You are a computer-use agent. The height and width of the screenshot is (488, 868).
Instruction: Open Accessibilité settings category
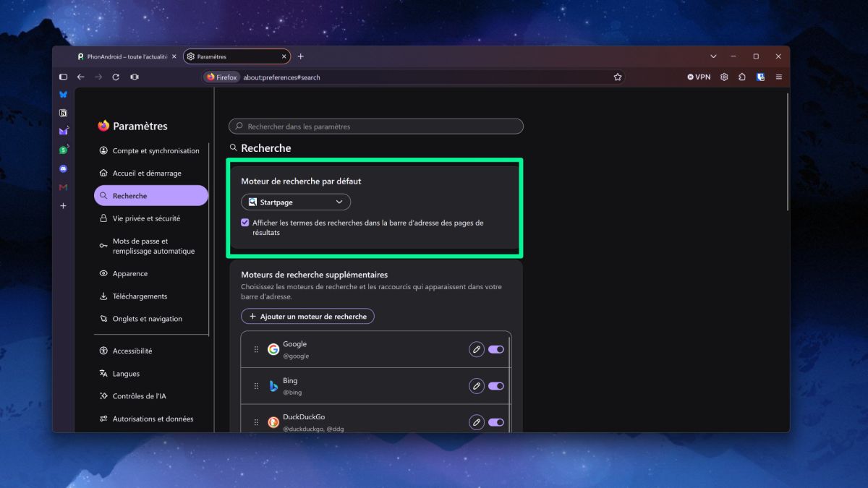[150, 351]
